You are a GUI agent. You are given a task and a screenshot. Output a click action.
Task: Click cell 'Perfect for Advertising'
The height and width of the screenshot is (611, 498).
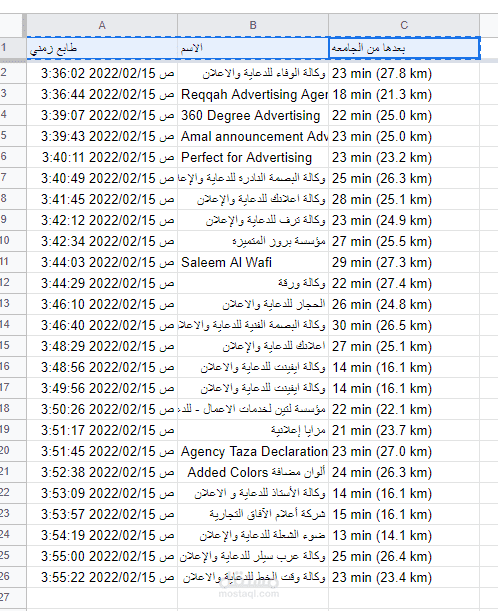[x=253, y=157]
